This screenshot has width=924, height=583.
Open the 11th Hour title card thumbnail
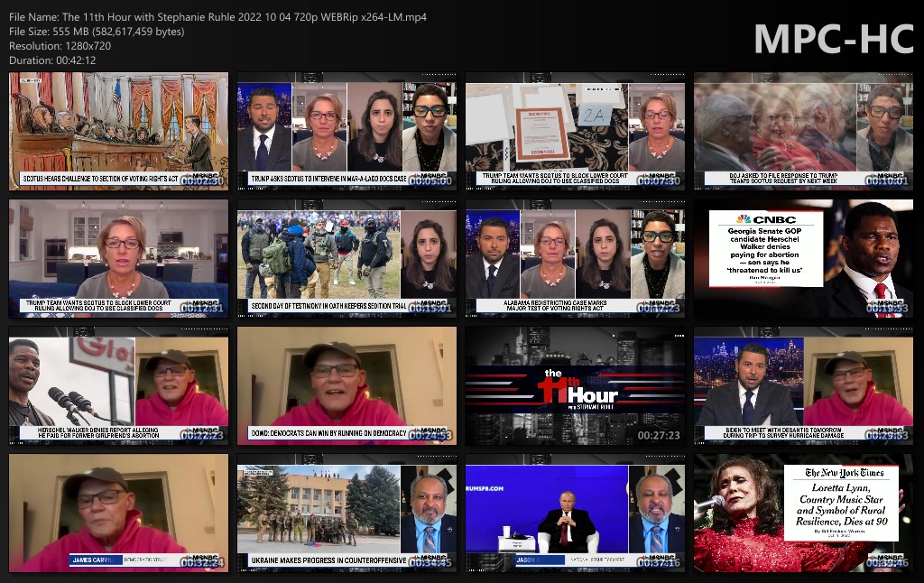click(x=575, y=386)
